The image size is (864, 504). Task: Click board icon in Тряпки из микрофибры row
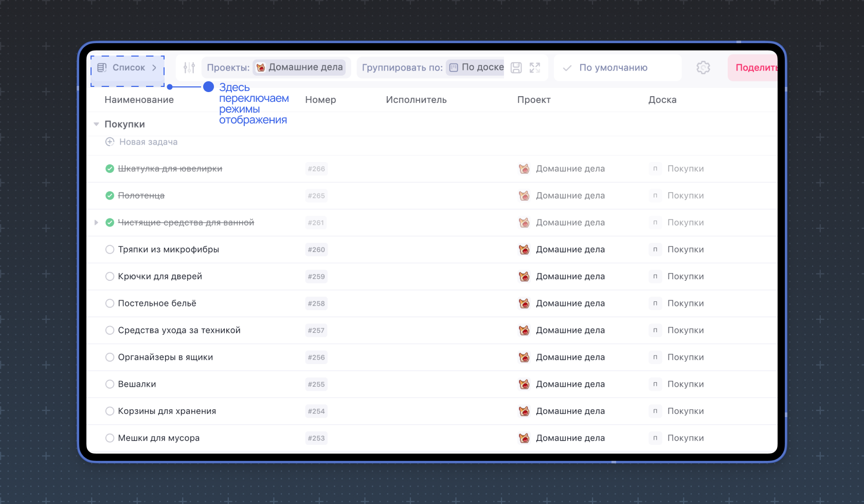click(655, 249)
